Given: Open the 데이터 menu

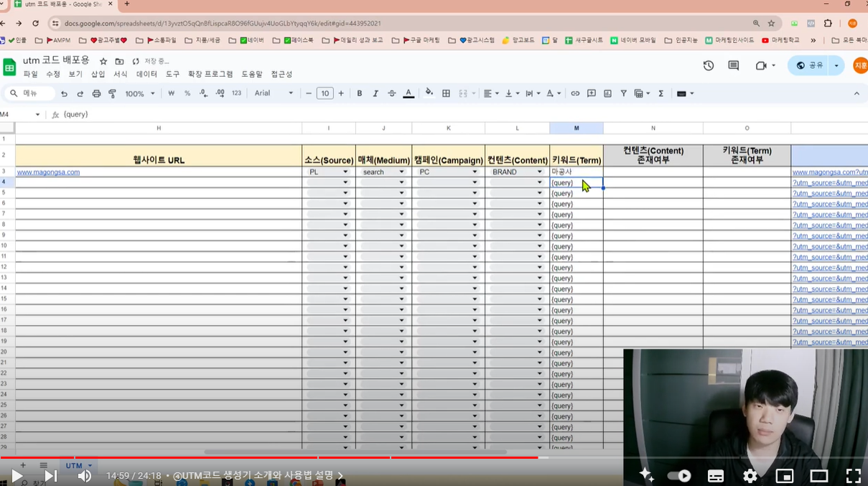Looking at the screenshot, I should coord(146,74).
